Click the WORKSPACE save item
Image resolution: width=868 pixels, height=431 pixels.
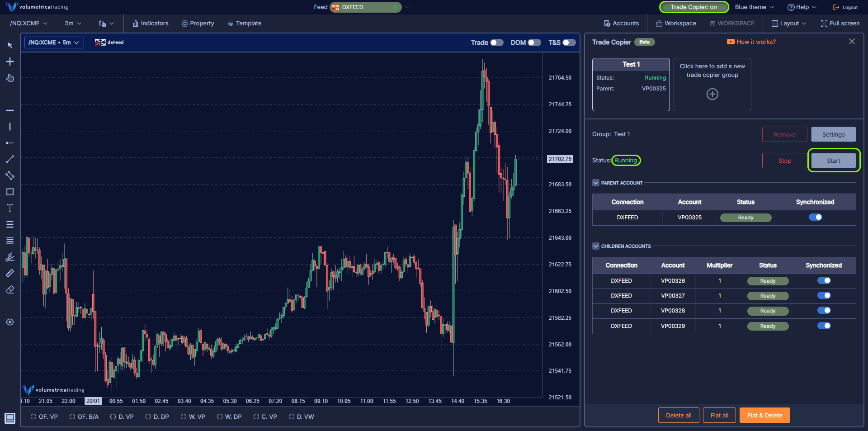(x=732, y=24)
